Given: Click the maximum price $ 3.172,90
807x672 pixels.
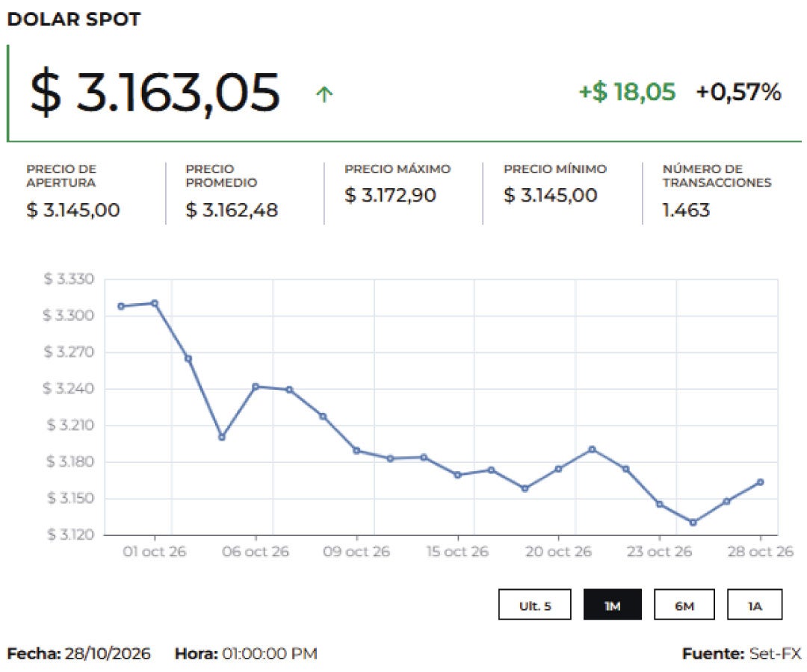Looking at the screenshot, I should 390,196.
